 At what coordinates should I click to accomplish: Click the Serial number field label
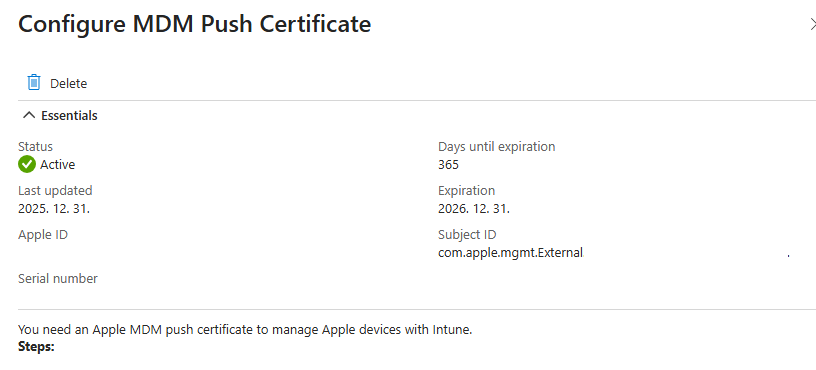(58, 279)
